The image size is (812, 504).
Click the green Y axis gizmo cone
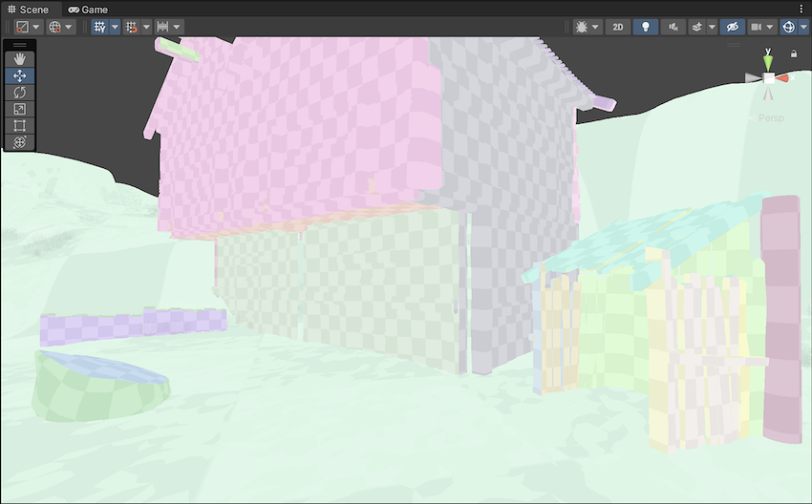tap(768, 61)
